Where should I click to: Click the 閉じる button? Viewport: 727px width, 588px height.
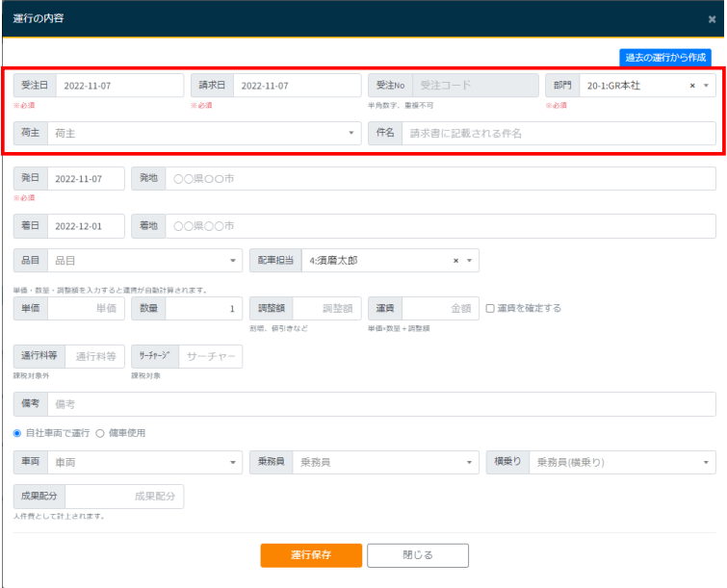click(x=417, y=555)
